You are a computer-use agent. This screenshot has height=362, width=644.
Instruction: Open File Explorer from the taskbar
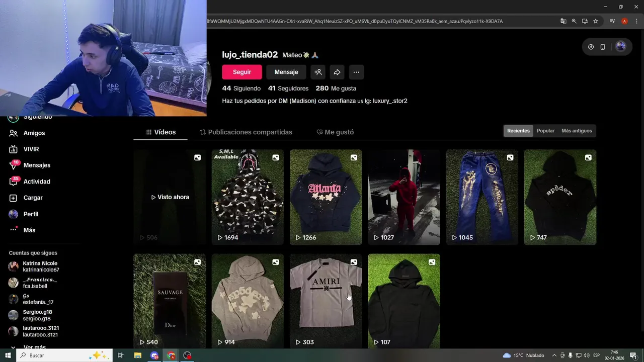137,355
